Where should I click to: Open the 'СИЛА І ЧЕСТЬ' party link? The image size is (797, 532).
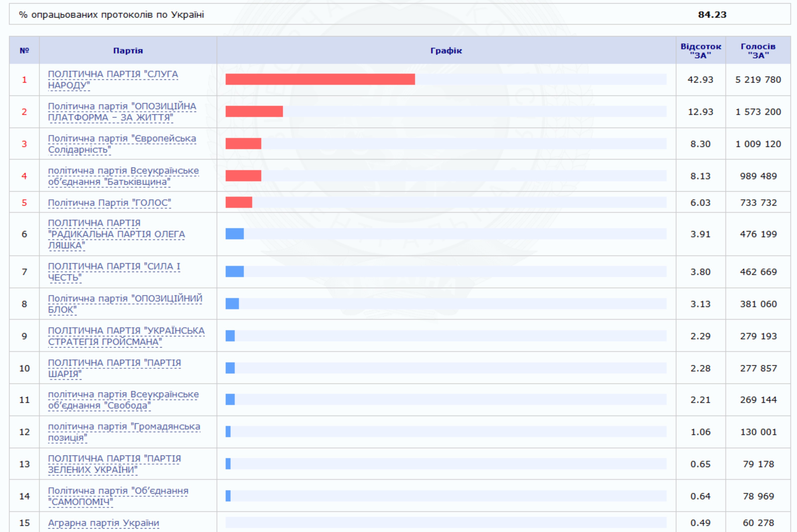(114, 272)
